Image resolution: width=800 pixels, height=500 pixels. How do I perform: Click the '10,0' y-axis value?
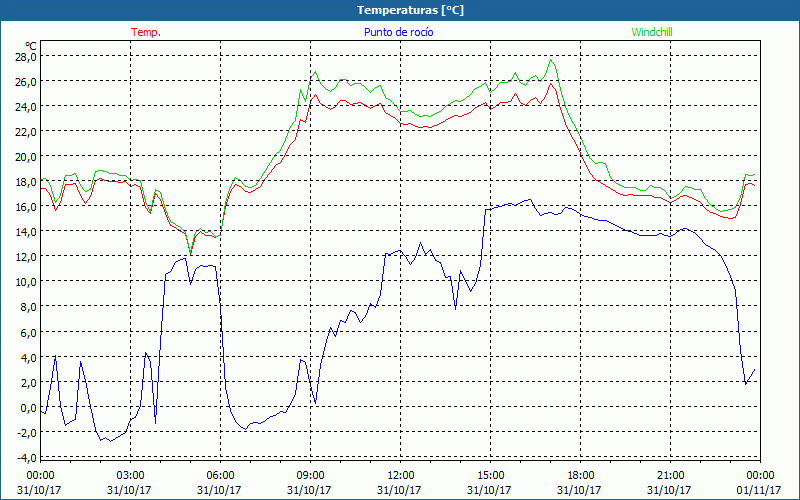[x=26, y=282]
